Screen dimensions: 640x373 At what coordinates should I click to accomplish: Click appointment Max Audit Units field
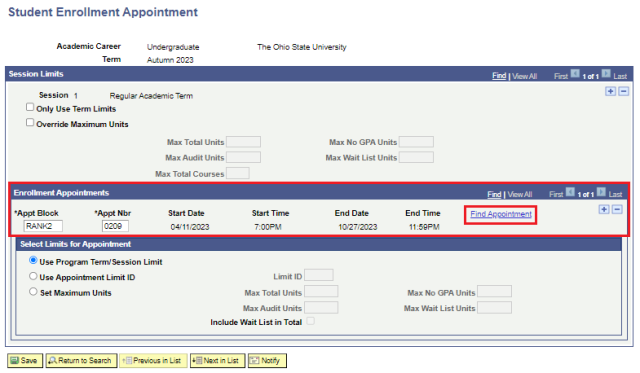point(321,307)
